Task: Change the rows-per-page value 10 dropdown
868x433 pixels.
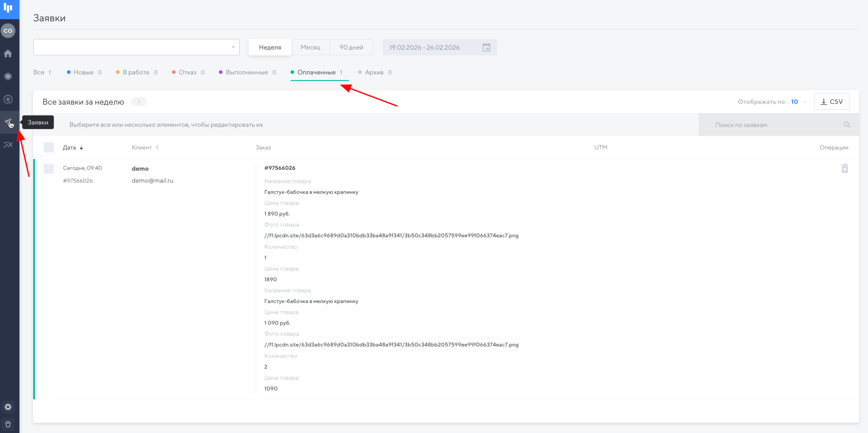Action: tap(798, 102)
